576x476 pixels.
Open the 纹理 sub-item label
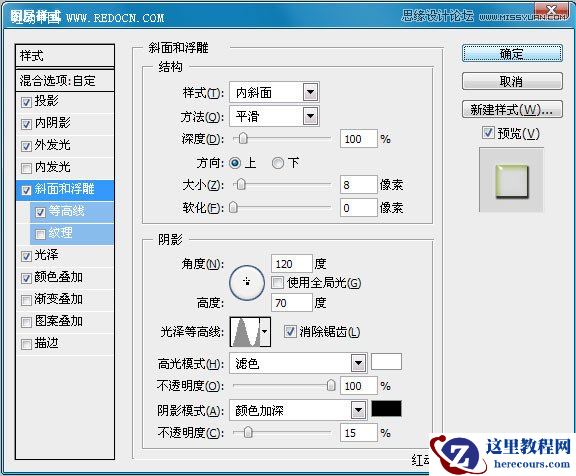click(61, 233)
